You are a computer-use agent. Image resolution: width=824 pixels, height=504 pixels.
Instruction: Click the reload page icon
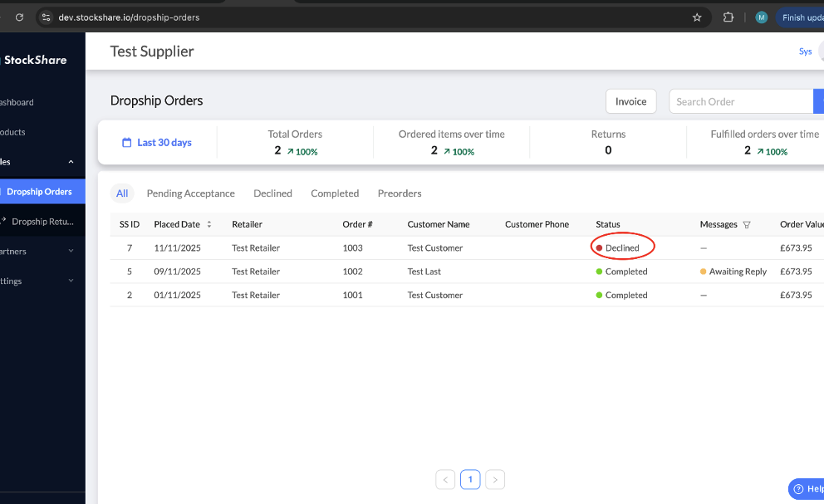(x=19, y=17)
